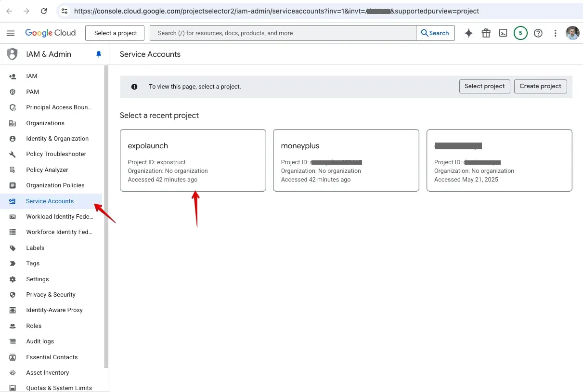Open the PAM menu item

coord(51,92)
